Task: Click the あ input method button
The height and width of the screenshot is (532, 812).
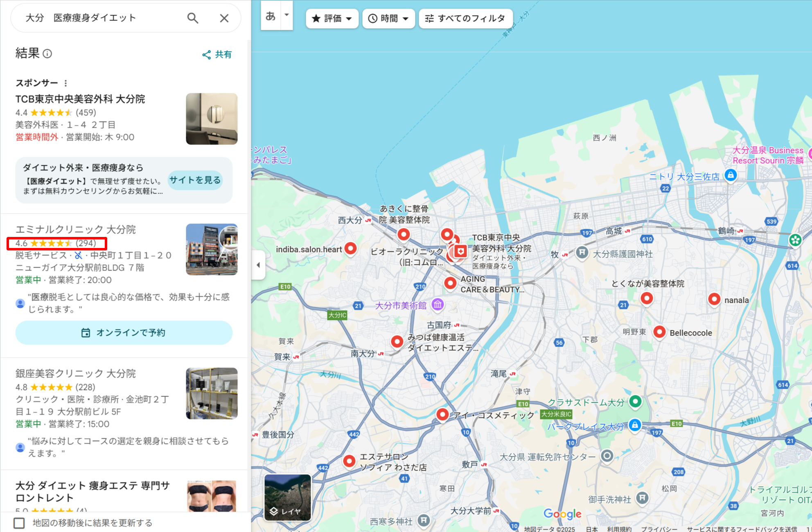Action: click(271, 16)
